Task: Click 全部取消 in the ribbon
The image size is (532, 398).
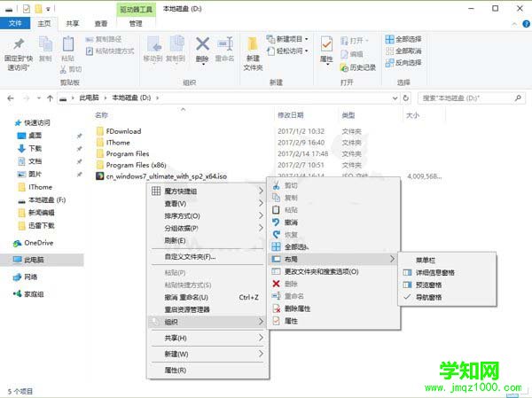Action: [x=403, y=51]
